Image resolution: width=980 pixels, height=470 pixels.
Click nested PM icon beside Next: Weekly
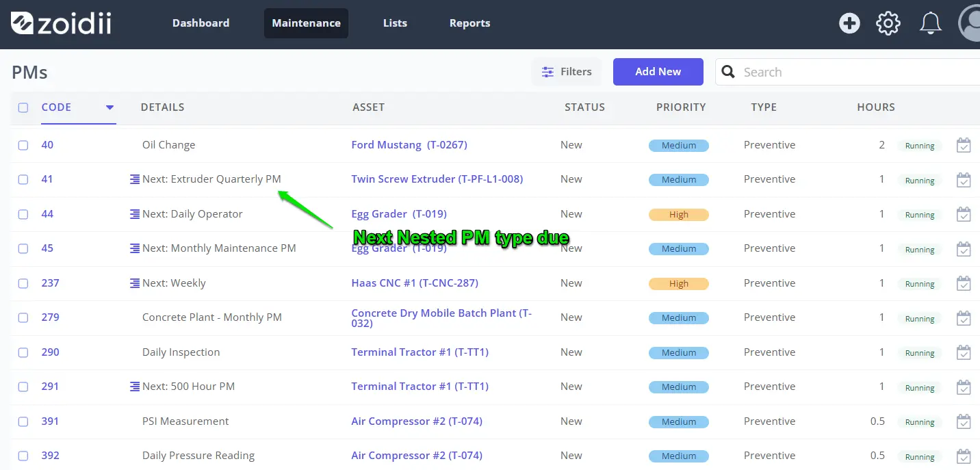[135, 283]
